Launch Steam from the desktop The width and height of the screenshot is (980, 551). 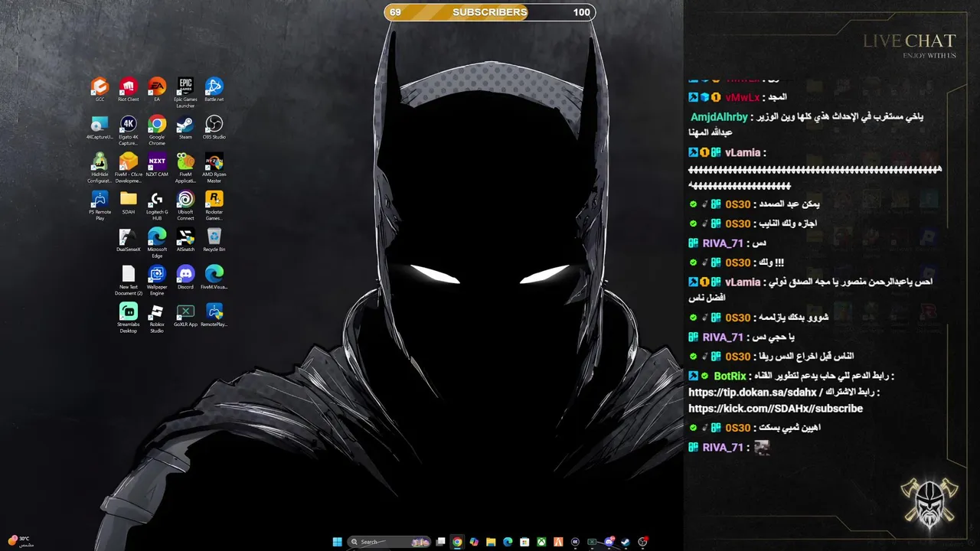click(x=185, y=127)
